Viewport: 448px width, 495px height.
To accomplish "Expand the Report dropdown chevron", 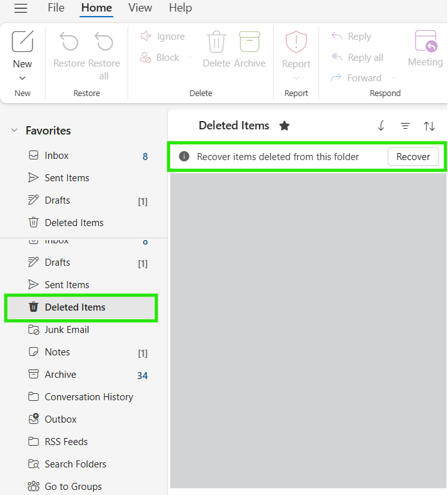I will (x=296, y=78).
